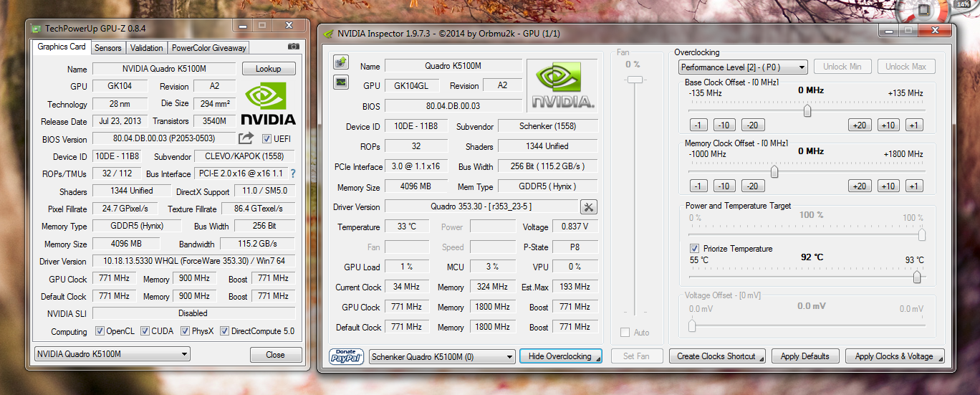Open the PowerColor Giveaway tab
980x395 pixels.
(208, 48)
